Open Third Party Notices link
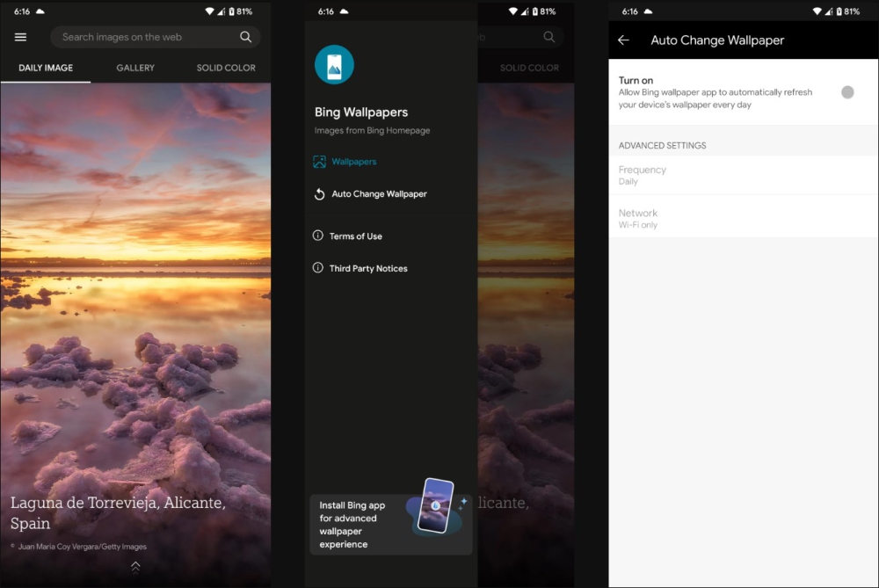Screen dimensions: 879x588 click(x=368, y=269)
